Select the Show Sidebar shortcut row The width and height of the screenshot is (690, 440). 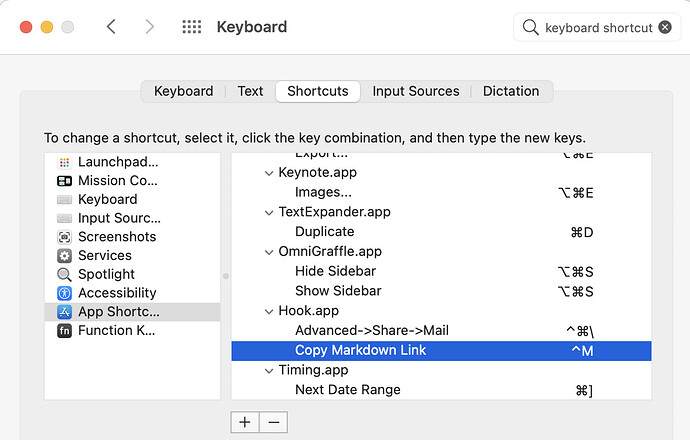click(441, 291)
